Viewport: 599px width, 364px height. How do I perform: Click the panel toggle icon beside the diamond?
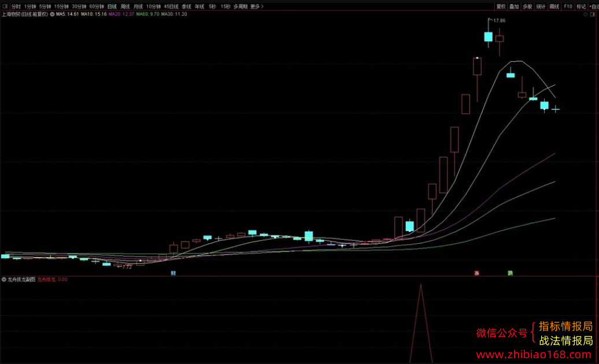(593, 14)
